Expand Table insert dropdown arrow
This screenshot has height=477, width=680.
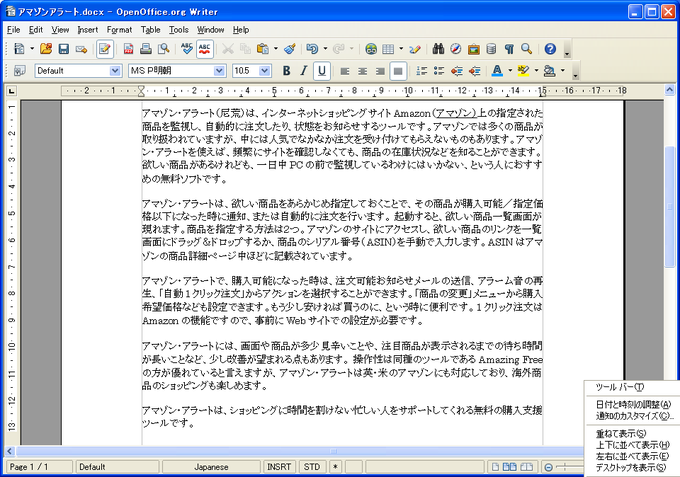[x=401, y=49]
